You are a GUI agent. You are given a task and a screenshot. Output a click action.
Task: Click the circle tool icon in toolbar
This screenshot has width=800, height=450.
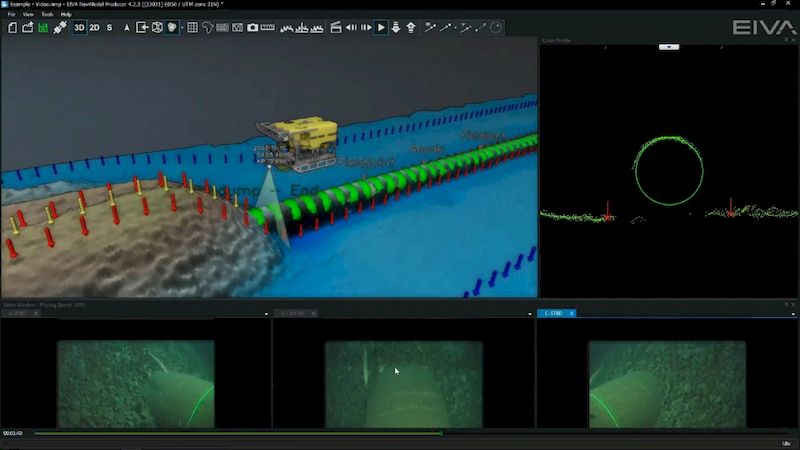tap(496, 28)
